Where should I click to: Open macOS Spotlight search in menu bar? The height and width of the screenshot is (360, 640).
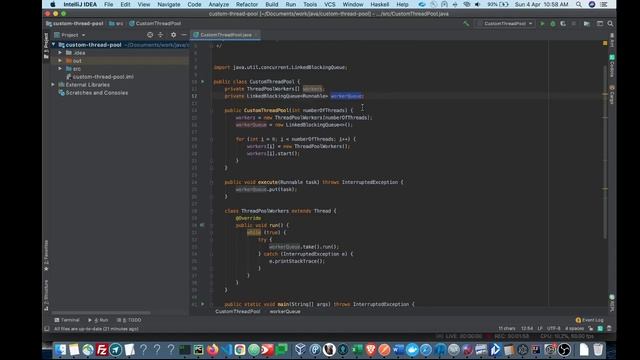click(x=579, y=4)
